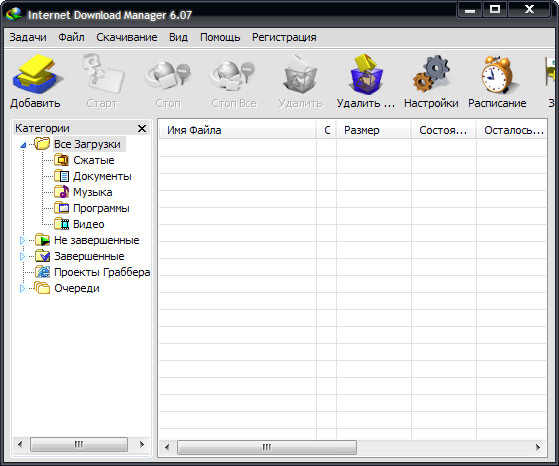
Task: Select Видео category label
Action: click(89, 224)
